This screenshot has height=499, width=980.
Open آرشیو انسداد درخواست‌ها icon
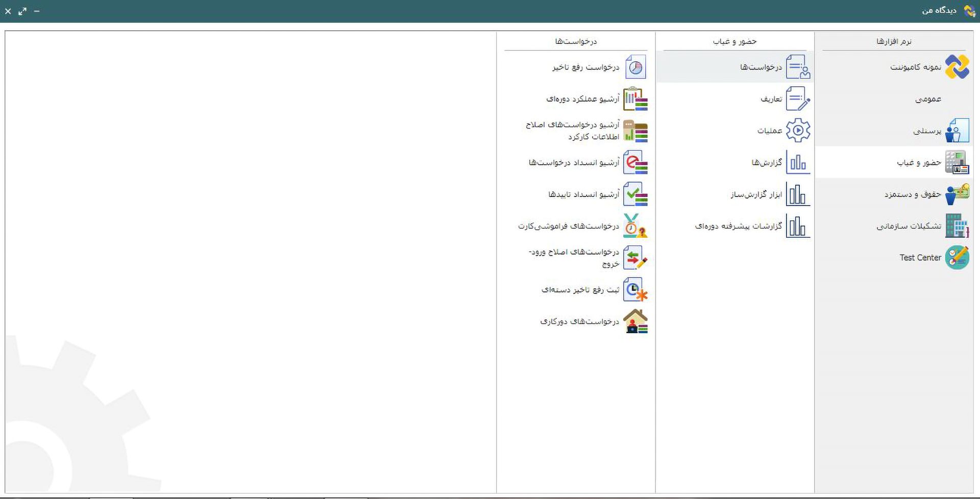click(635, 163)
